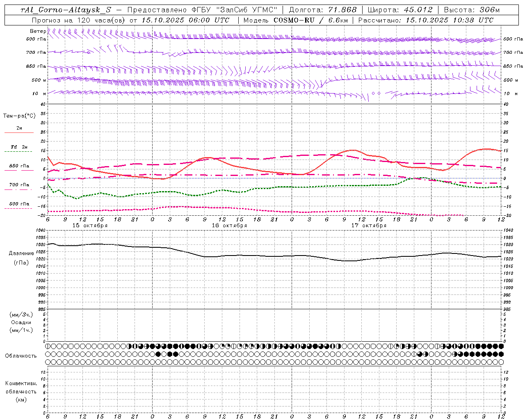Click the dashed line sample under 'Td 2м'

click(x=18, y=152)
